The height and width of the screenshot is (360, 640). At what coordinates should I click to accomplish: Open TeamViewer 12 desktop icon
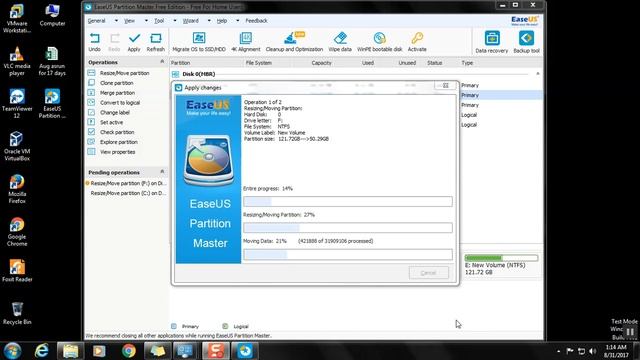(17, 104)
